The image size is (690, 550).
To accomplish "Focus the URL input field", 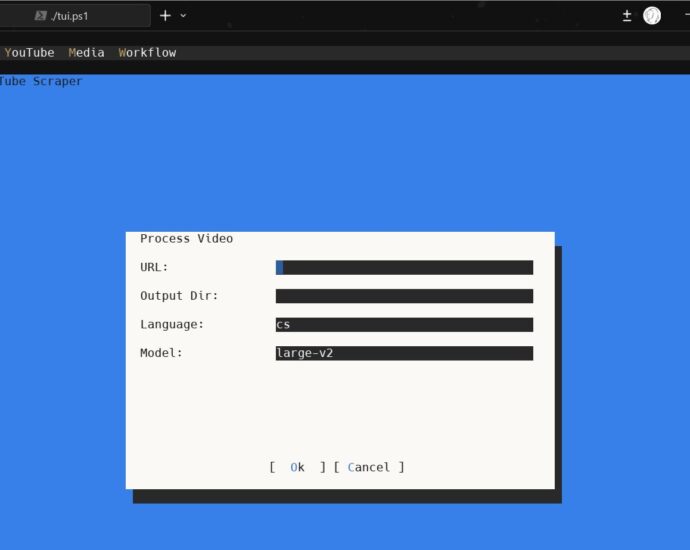I will tap(404, 267).
